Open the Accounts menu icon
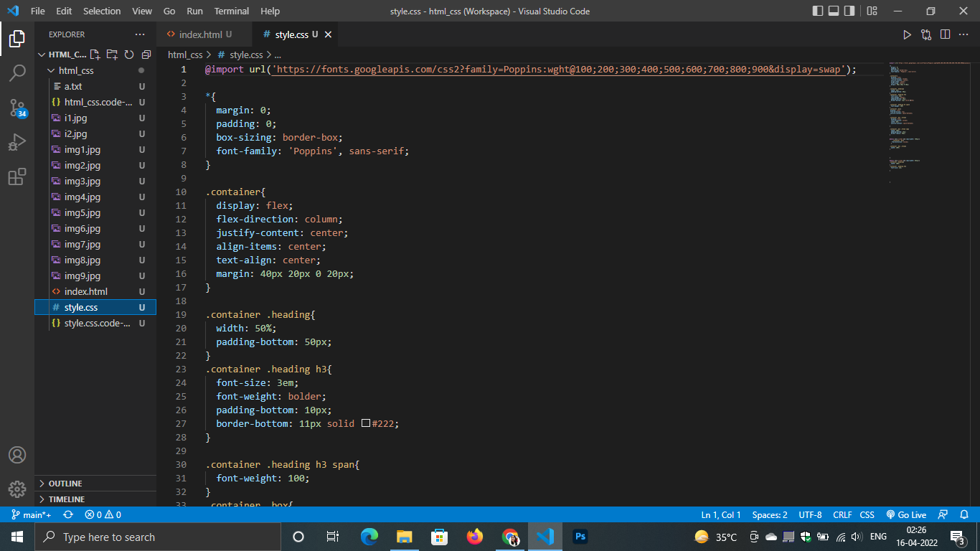This screenshot has width=980, height=551. click(x=17, y=455)
